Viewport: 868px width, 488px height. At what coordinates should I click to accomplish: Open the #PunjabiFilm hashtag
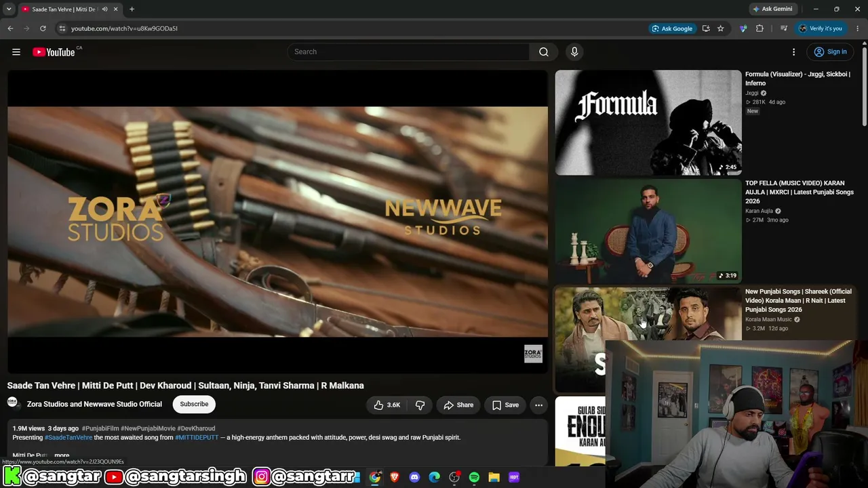[100, 428]
